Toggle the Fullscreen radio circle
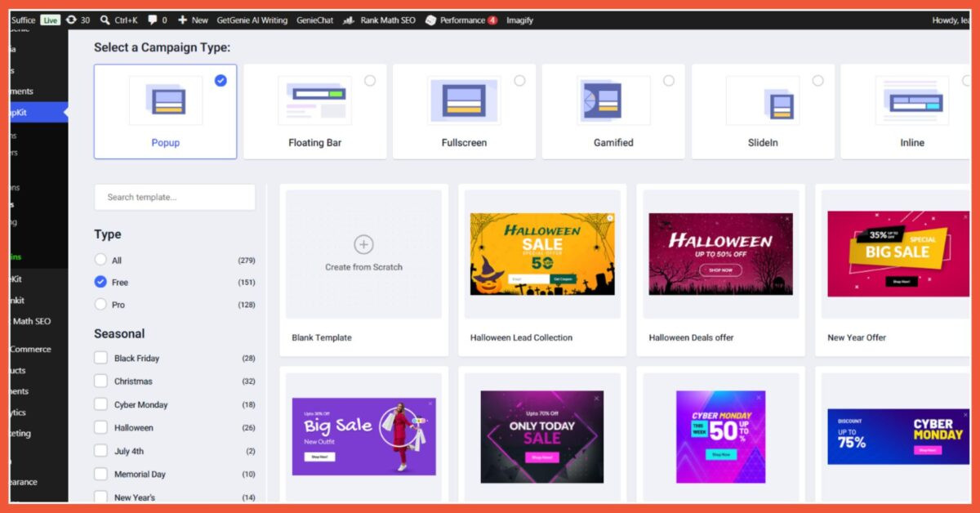This screenshot has width=980, height=513. click(519, 80)
